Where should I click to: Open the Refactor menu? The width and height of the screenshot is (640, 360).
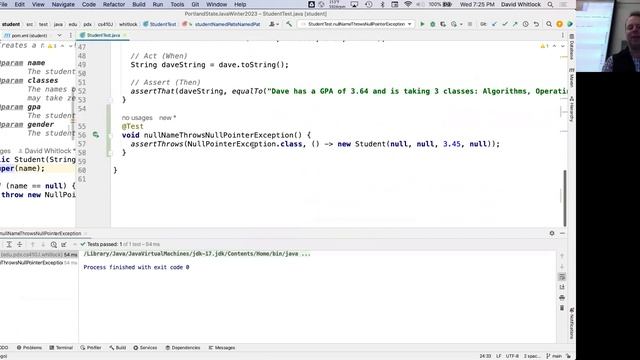coord(114,4)
